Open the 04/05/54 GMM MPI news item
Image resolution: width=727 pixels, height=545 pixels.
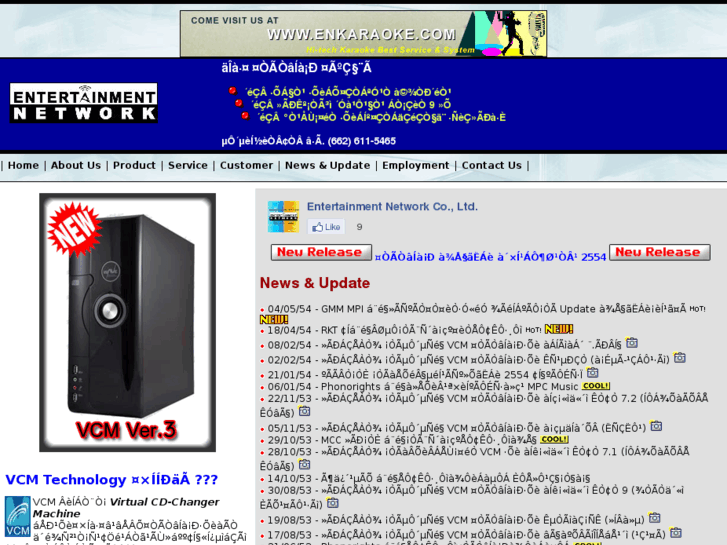pos(477,309)
